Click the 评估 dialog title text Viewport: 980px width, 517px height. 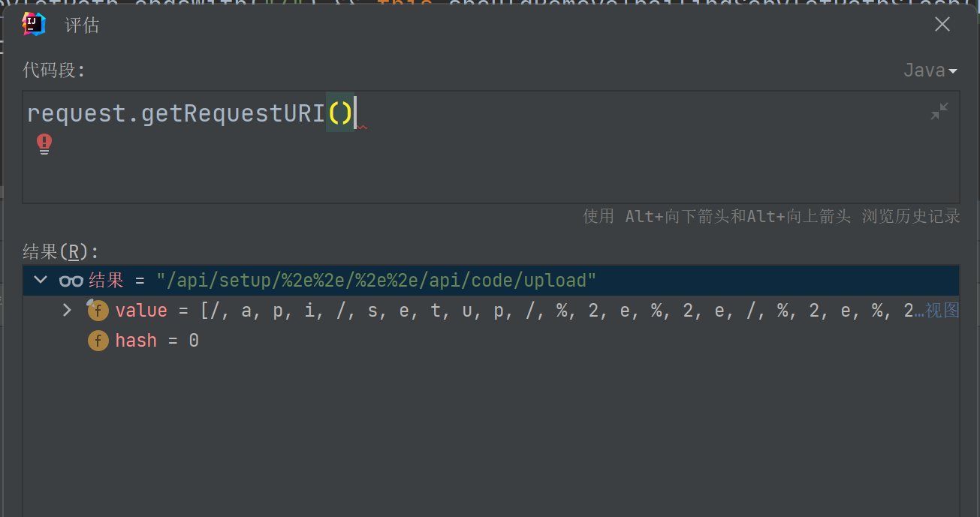(x=82, y=26)
